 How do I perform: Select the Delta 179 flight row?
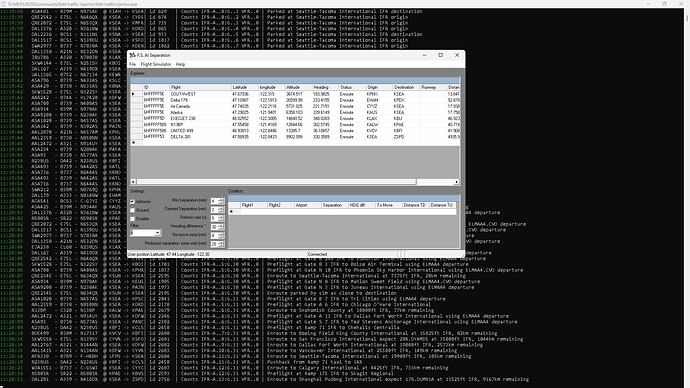[295, 100]
